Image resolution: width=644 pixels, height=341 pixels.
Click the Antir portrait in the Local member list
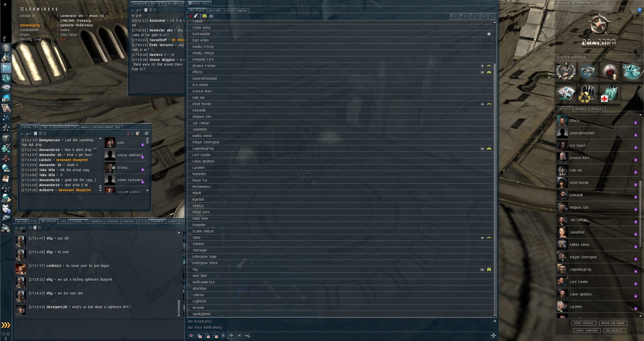(110, 143)
